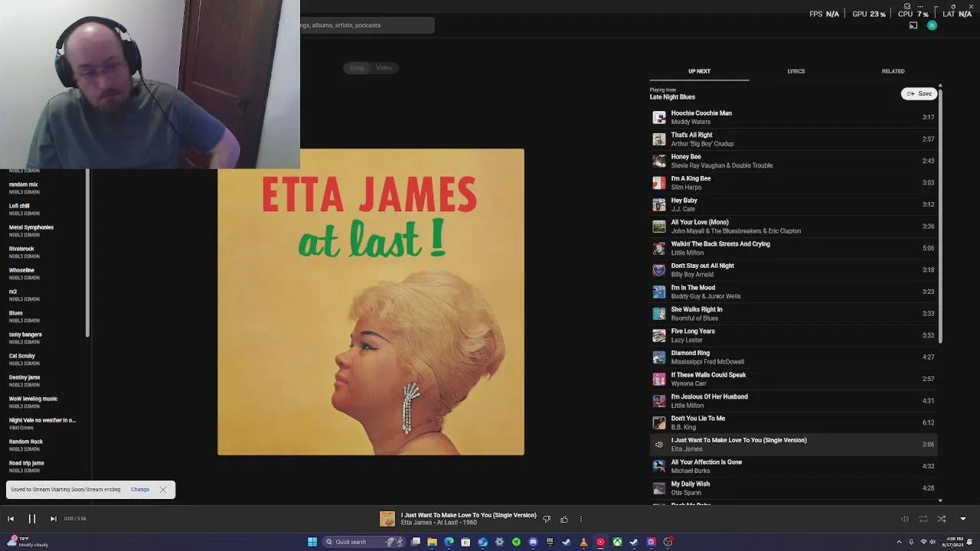Click the I'm A King Bee thumbnail
Viewport: 980px width, 551px height.
[658, 183]
